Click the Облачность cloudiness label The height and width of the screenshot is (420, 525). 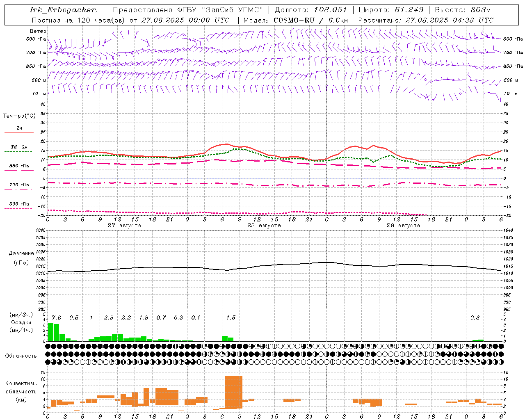(21, 356)
